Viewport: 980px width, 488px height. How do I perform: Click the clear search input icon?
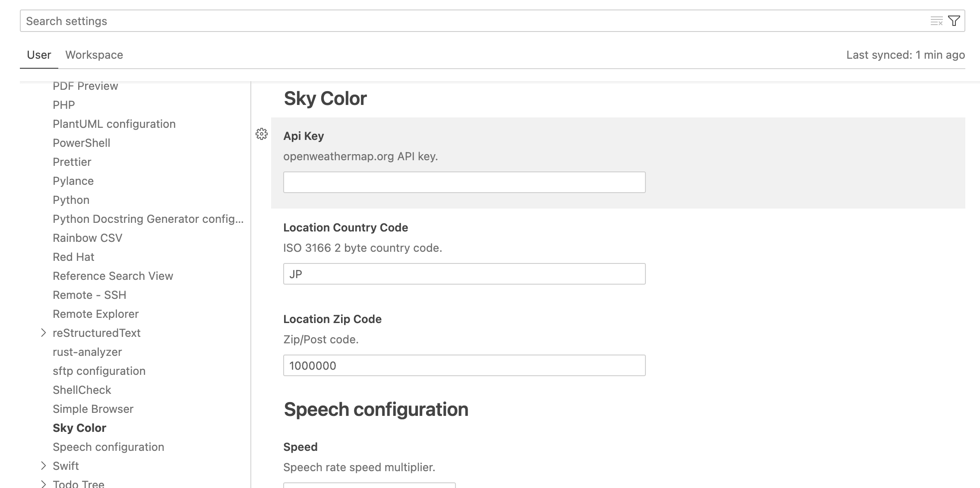(x=936, y=21)
